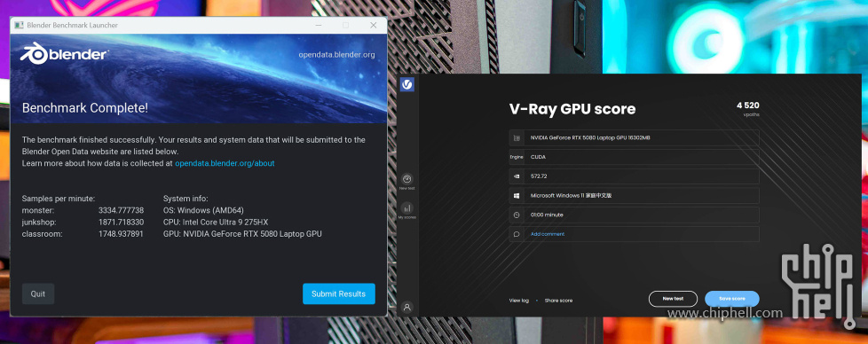Viewport: 868px width, 344px height.
Task: Open user account icon in V-Ray sidebar
Action: [406, 307]
